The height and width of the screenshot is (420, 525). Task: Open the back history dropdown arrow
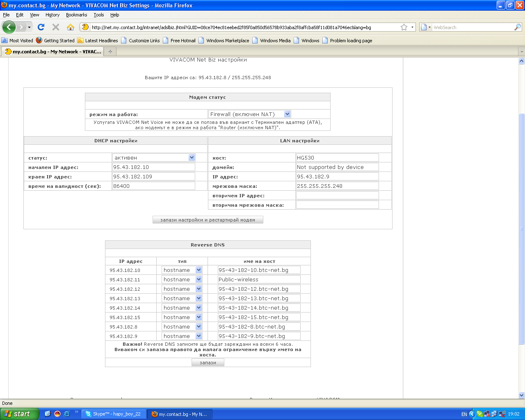29,27
